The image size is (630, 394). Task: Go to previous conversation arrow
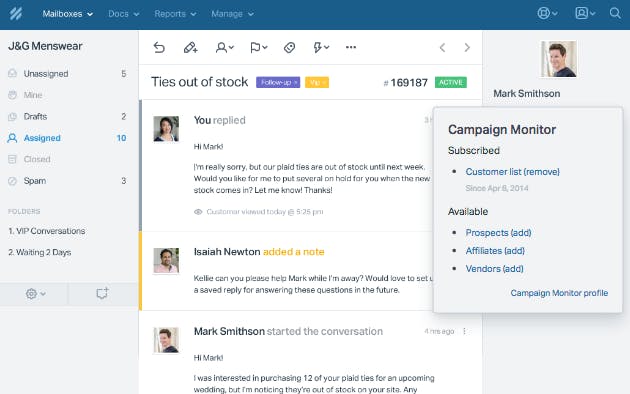click(442, 47)
